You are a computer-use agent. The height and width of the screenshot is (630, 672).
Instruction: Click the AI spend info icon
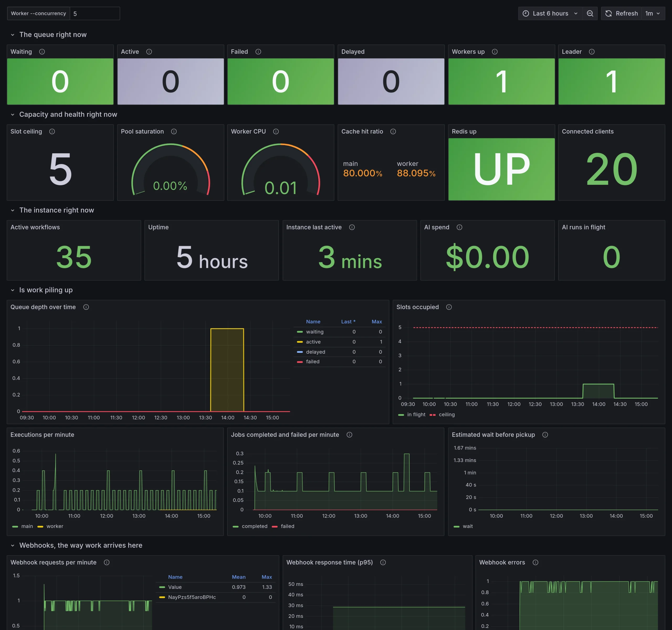tap(459, 227)
